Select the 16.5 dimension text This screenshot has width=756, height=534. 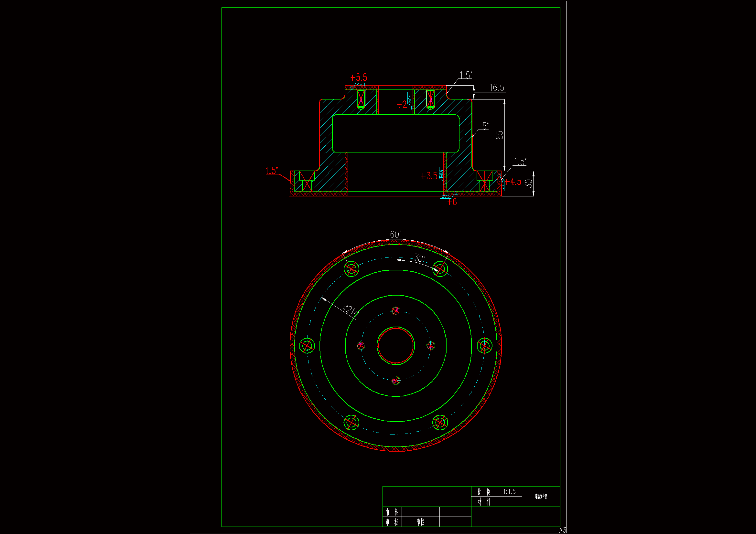(x=497, y=88)
